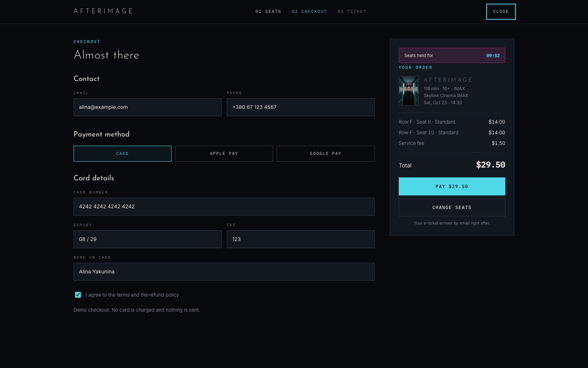Click the $29.50 order total amount
Screen dimensions: 588x368
(x=491, y=165)
